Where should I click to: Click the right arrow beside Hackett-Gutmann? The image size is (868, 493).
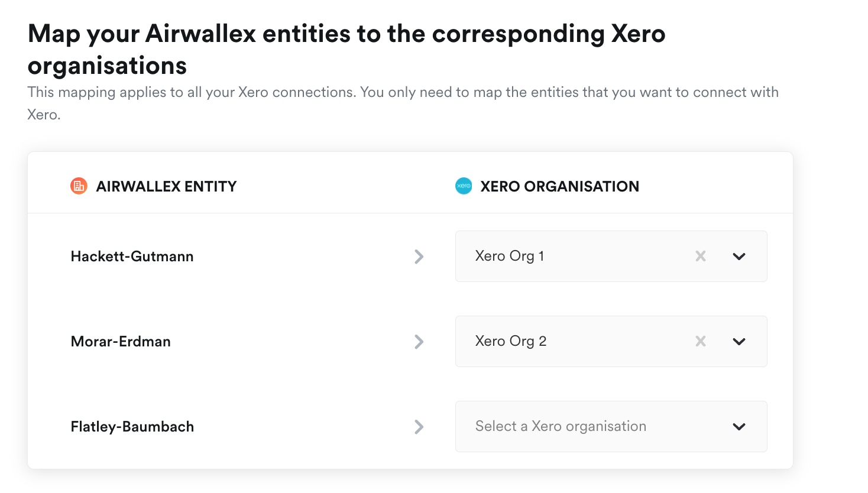[419, 257]
